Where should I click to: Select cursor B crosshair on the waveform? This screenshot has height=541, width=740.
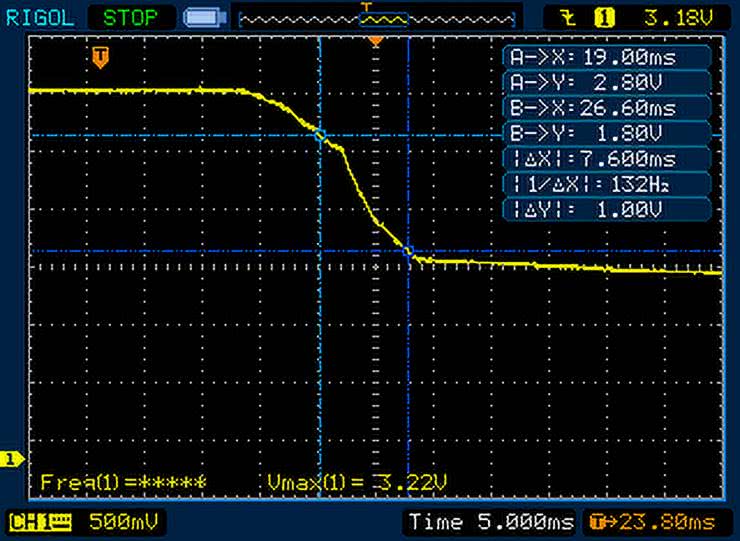pyautogui.click(x=408, y=252)
